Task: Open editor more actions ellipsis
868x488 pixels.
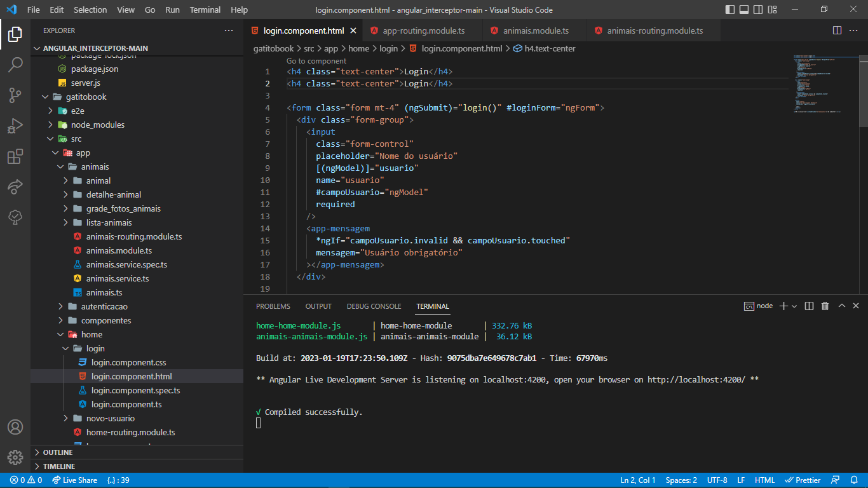Action: [855, 30]
